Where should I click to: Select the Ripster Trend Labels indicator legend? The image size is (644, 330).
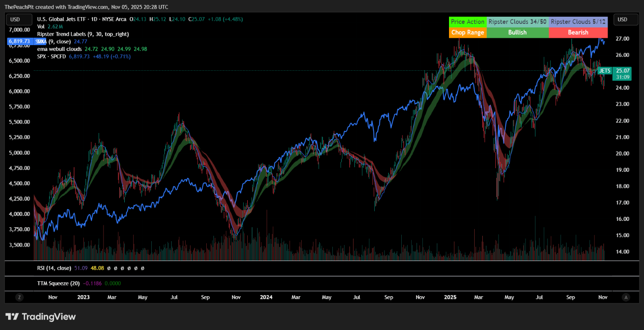point(83,34)
